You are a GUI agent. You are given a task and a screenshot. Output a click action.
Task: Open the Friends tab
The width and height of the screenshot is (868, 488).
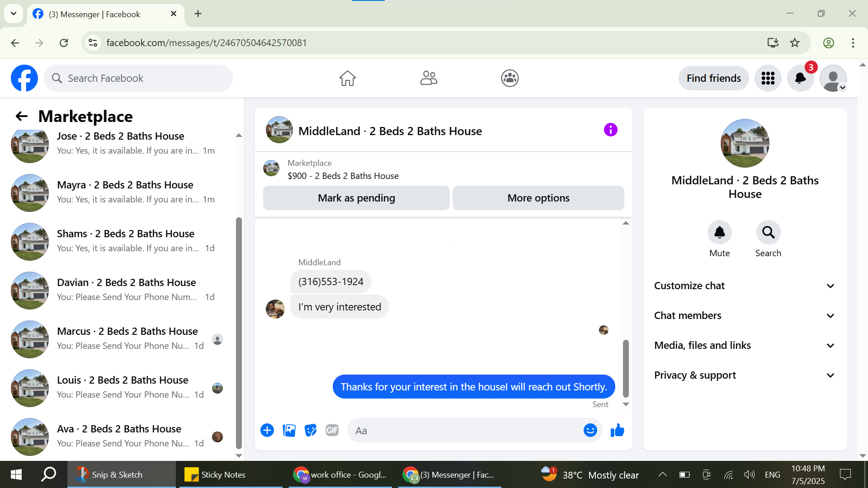pyautogui.click(x=429, y=78)
